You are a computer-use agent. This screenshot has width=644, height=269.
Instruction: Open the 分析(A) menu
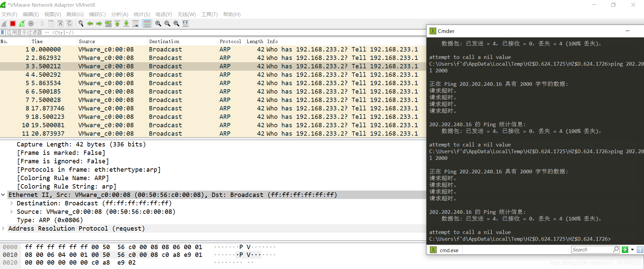tap(120, 14)
